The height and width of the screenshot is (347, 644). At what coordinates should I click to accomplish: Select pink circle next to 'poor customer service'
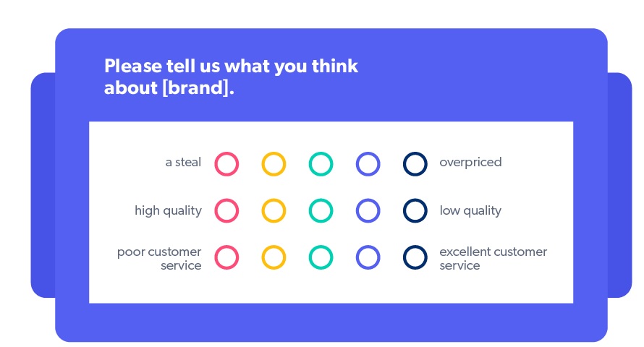tap(226, 257)
